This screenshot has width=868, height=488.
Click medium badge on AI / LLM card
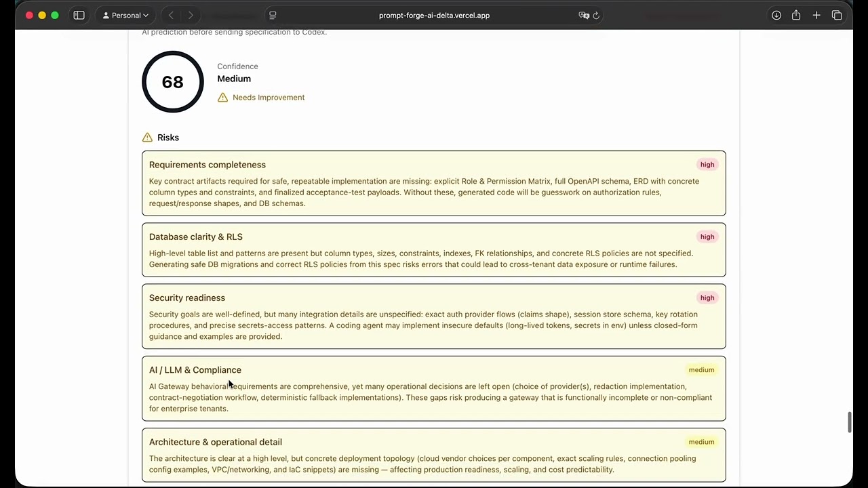click(701, 370)
